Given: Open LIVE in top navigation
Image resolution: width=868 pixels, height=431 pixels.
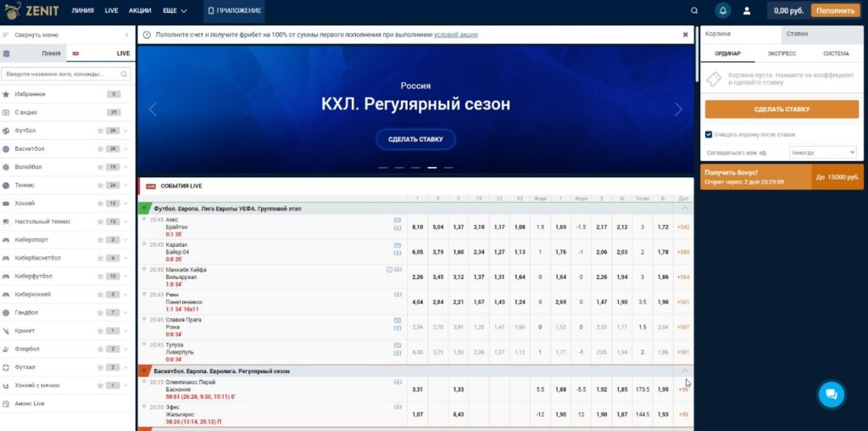Looking at the screenshot, I should coord(111,10).
